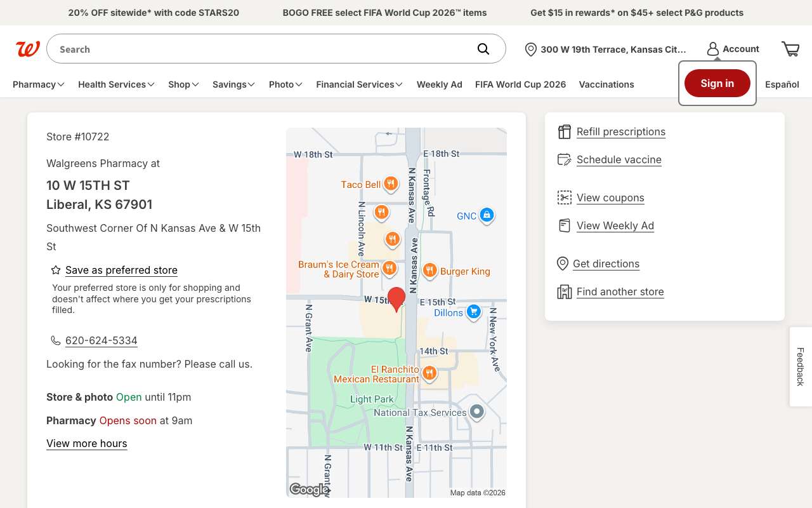Open the Feedback side tab
Screen dimensions: 812x508
(x=801, y=366)
